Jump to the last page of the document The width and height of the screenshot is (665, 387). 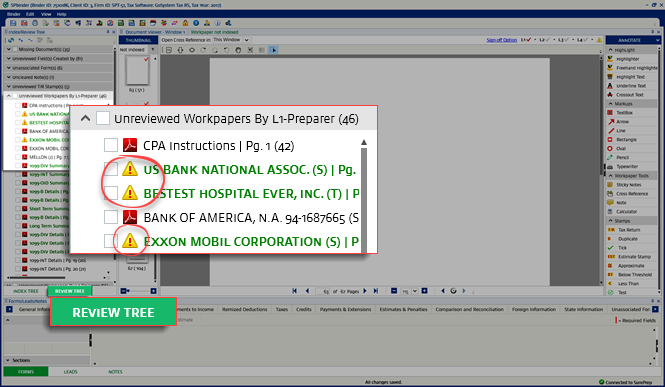pyautogui.click(x=375, y=291)
